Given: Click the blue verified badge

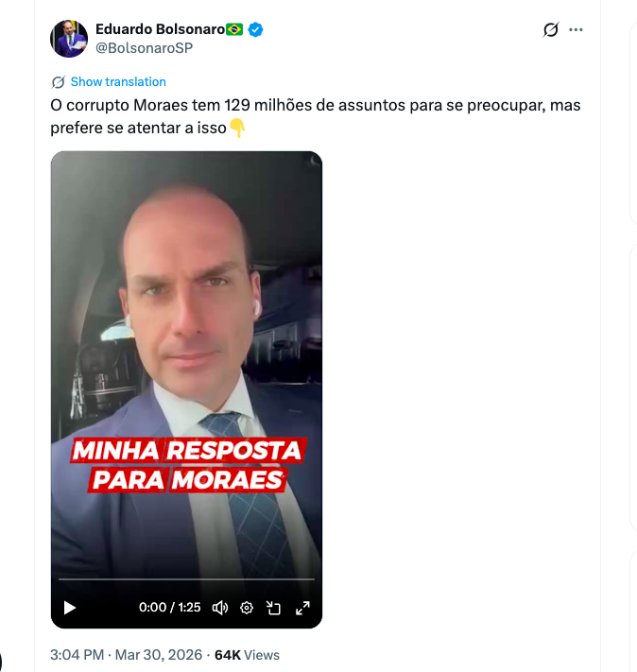Looking at the screenshot, I should 255,29.
